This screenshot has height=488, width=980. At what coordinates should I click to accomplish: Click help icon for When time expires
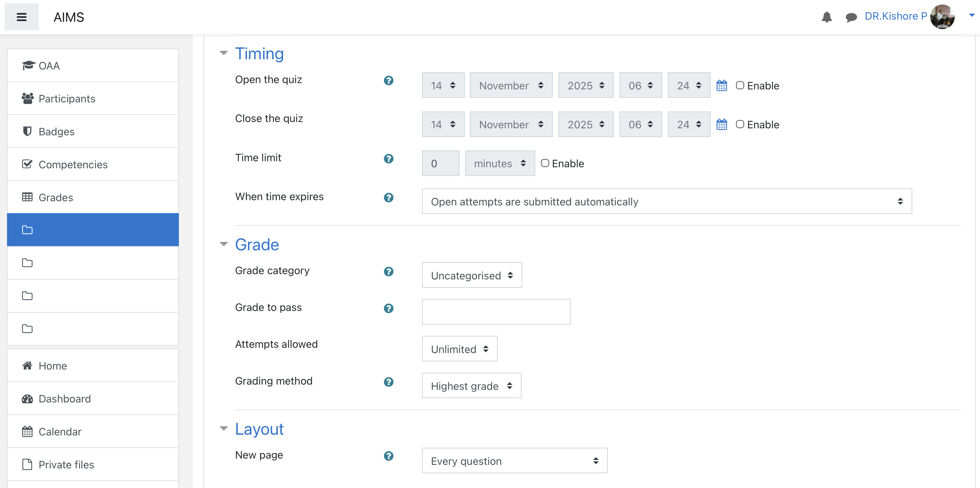click(388, 197)
